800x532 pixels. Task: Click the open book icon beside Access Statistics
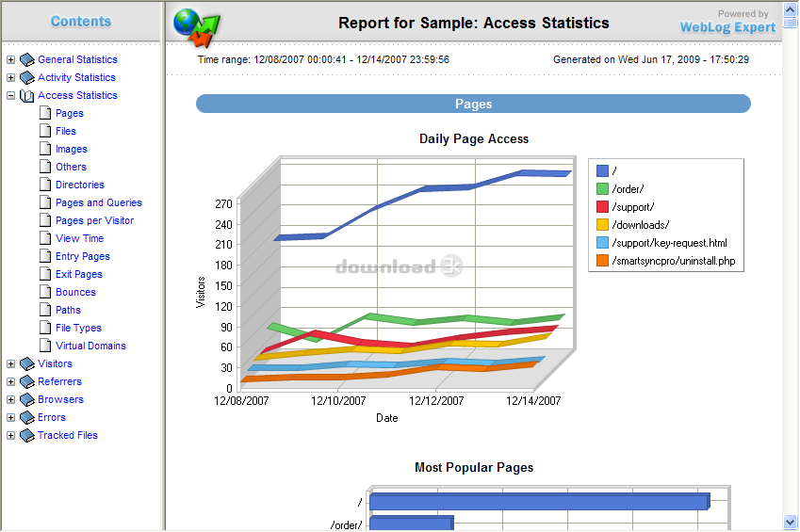26,96
